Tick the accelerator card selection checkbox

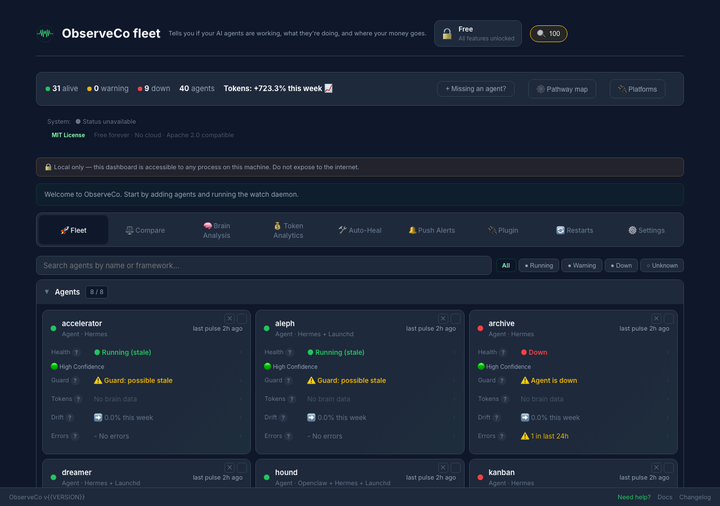(242, 318)
